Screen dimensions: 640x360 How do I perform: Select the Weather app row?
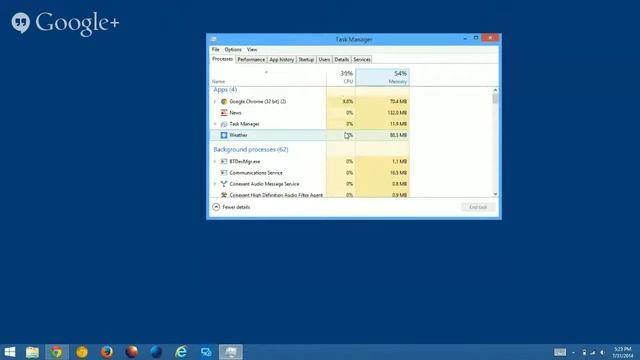pyautogui.click(x=310, y=135)
